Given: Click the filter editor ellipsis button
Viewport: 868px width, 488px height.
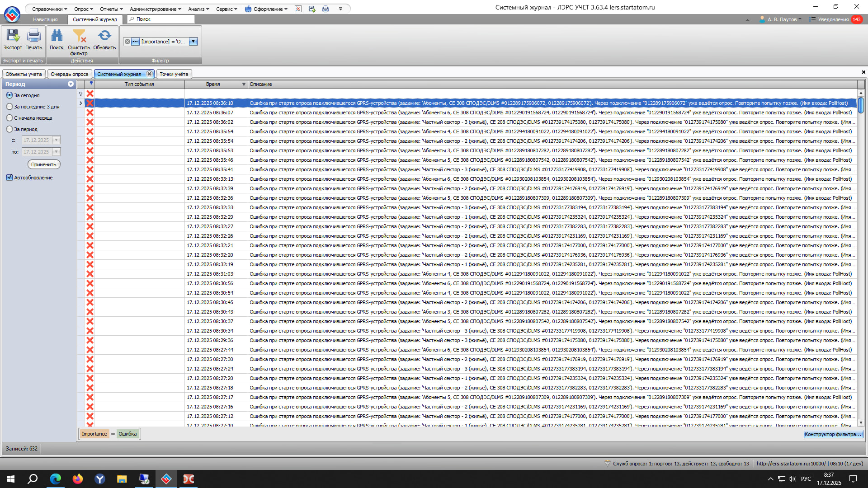Looking at the screenshot, I should click(135, 42).
